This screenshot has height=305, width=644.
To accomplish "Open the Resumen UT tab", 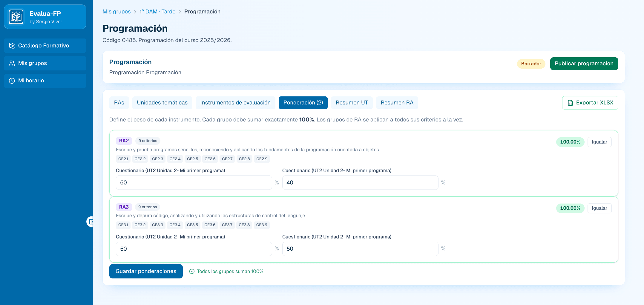I will pos(352,103).
